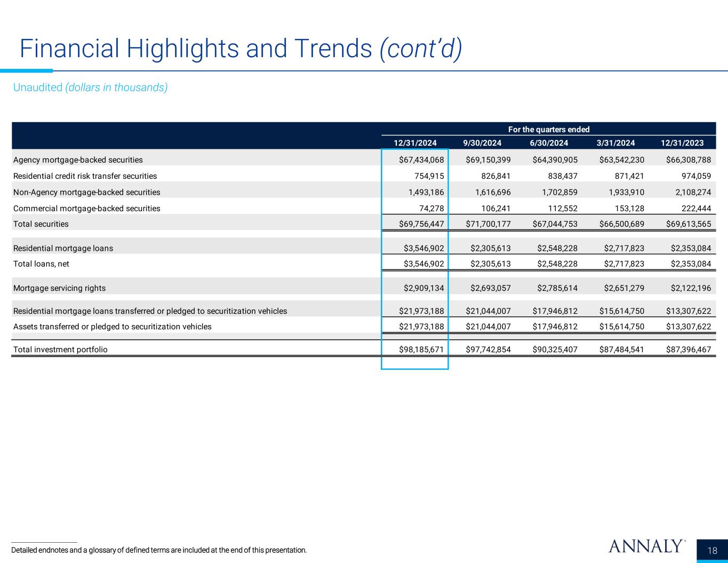The image size is (728, 563).
Task: Click the 12/31/2023 column header
Action: coord(682,143)
